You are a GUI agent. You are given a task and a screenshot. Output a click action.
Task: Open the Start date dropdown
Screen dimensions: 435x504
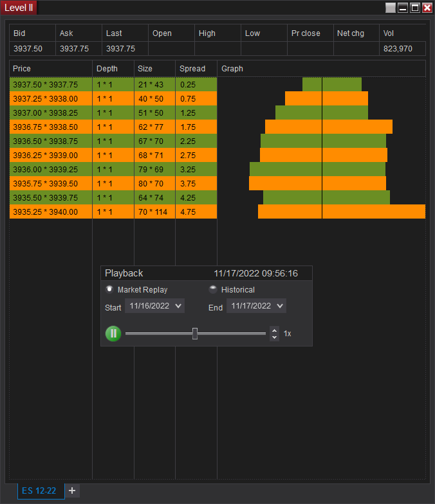coord(155,306)
